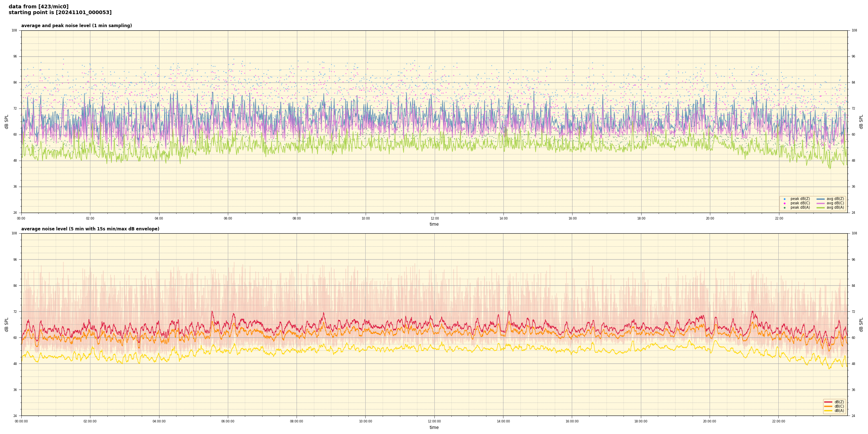Image resolution: width=868 pixels, height=434 pixels.
Task: Click the left 'dB SPL' label of top chart
Action: (x=7, y=122)
